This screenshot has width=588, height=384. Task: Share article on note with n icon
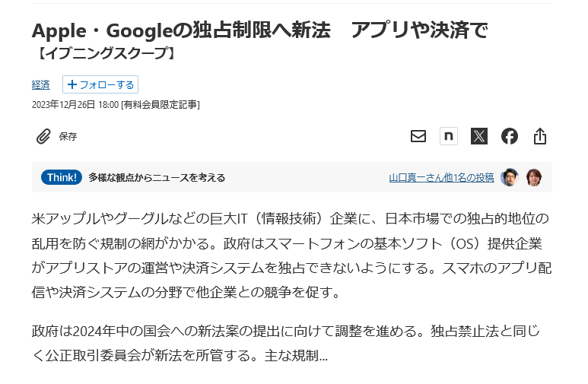[449, 136]
